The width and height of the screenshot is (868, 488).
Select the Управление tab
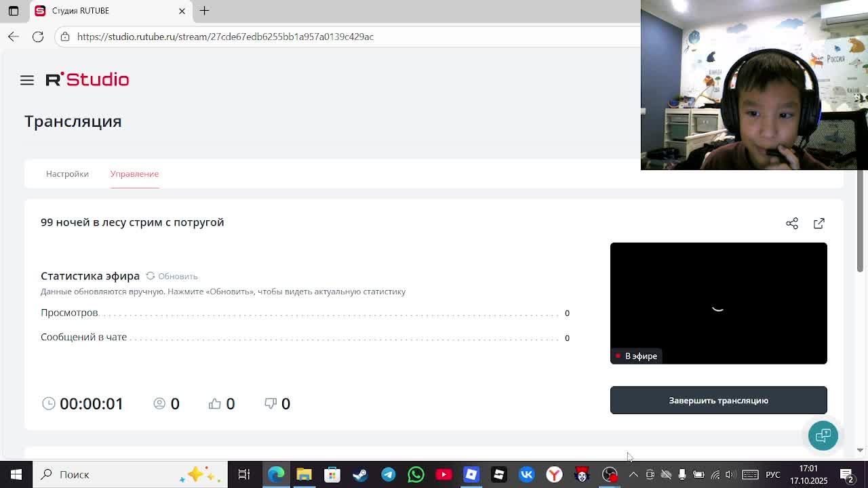134,174
